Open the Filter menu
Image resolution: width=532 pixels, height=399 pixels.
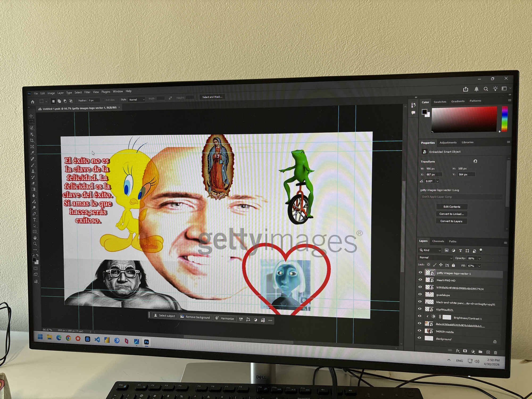click(x=87, y=92)
